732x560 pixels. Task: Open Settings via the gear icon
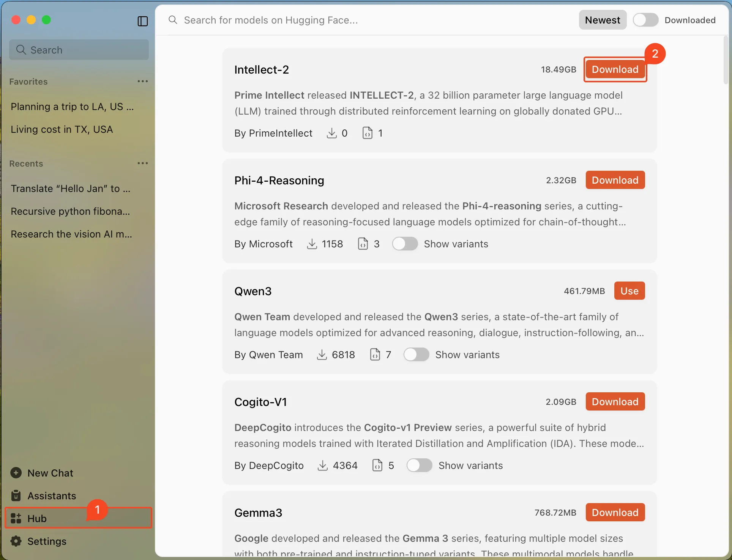[x=16, y=541]
